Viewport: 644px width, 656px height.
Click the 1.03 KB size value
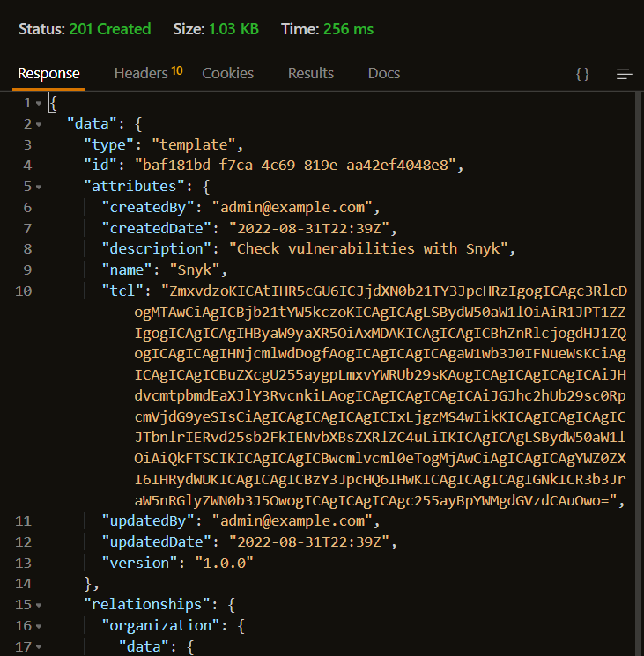click(x=233, y=29)
